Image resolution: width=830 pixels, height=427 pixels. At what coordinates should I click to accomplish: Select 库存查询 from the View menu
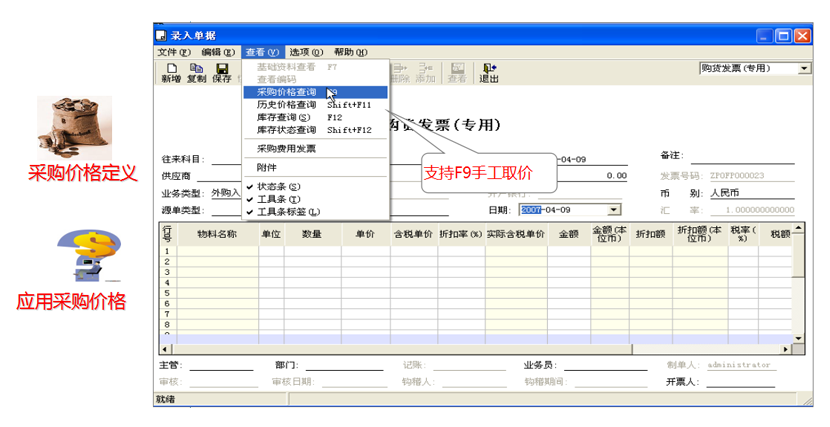coord(277,117)
